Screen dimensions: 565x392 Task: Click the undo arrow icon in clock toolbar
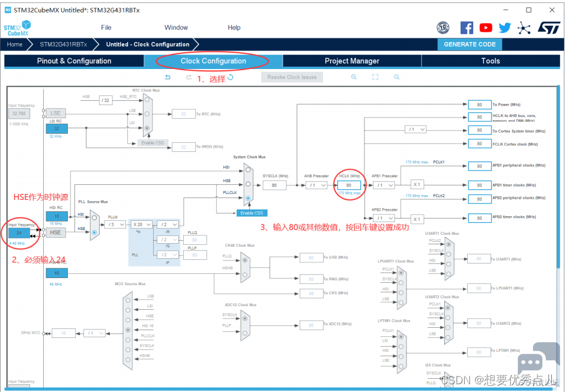tap(168, 77)
